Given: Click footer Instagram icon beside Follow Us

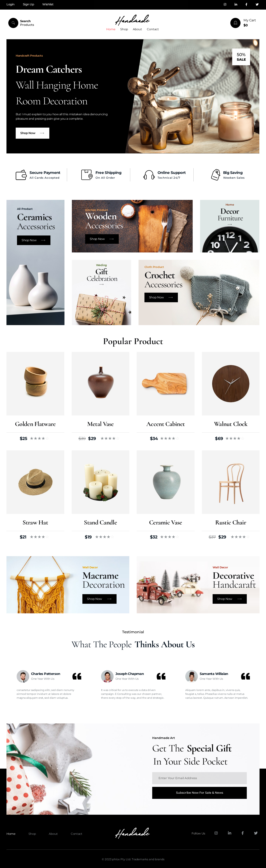Looking at the screenshot, I should point(216,833).
